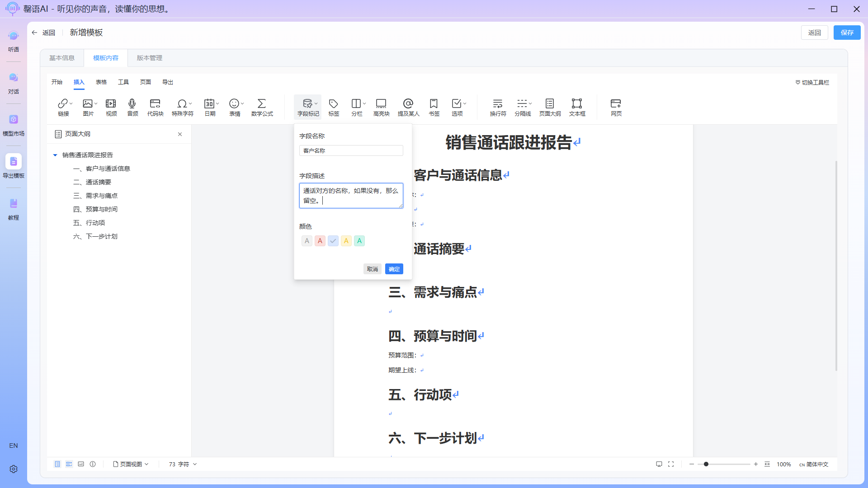The image size is (868, 488).
Task: Select the checked blue color swatch
Action: (333, 241)
